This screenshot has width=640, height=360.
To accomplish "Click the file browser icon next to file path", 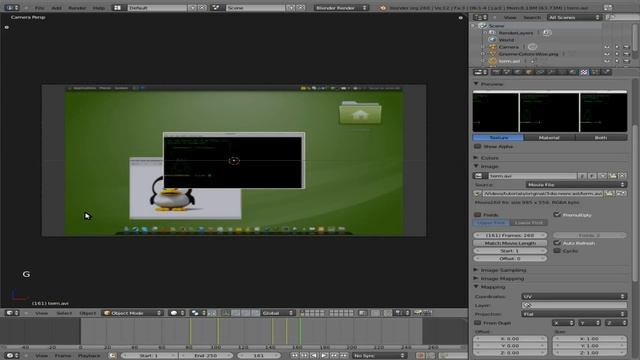I will [609, 193].
